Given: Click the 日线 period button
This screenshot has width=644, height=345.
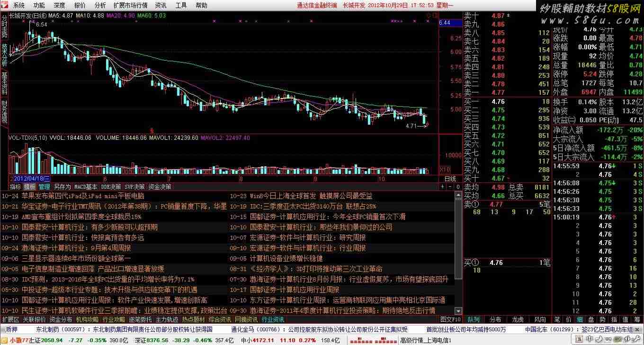Looking at the screenshot, I should (450, 179).
